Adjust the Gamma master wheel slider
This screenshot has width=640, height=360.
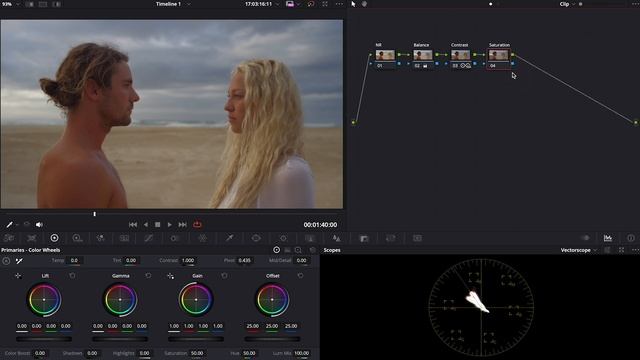point(120,339)
